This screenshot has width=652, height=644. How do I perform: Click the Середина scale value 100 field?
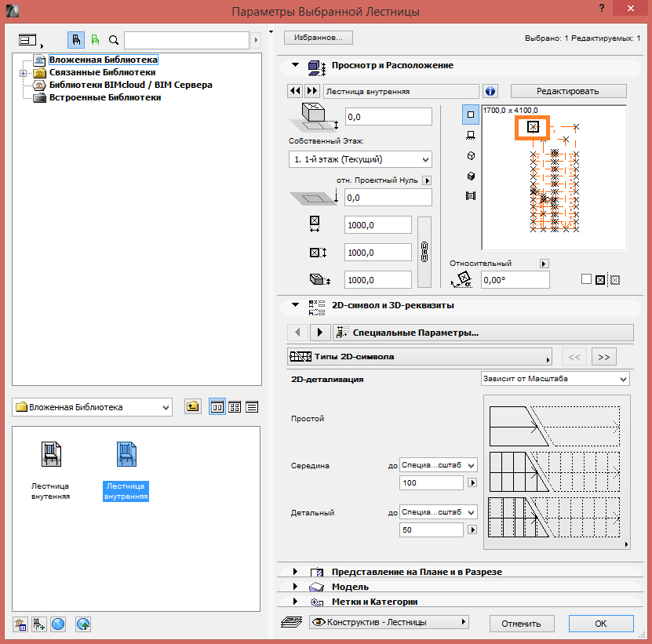coord(432,482)
